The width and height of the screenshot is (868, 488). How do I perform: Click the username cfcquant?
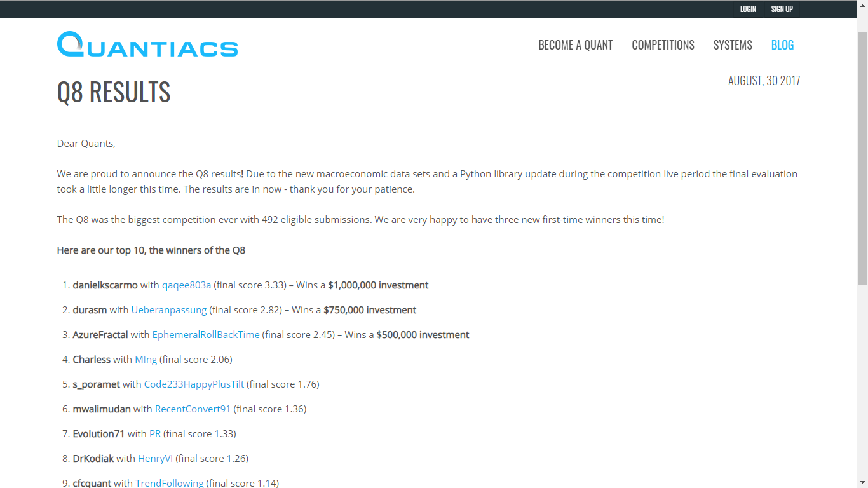click(x=92, y=483)
